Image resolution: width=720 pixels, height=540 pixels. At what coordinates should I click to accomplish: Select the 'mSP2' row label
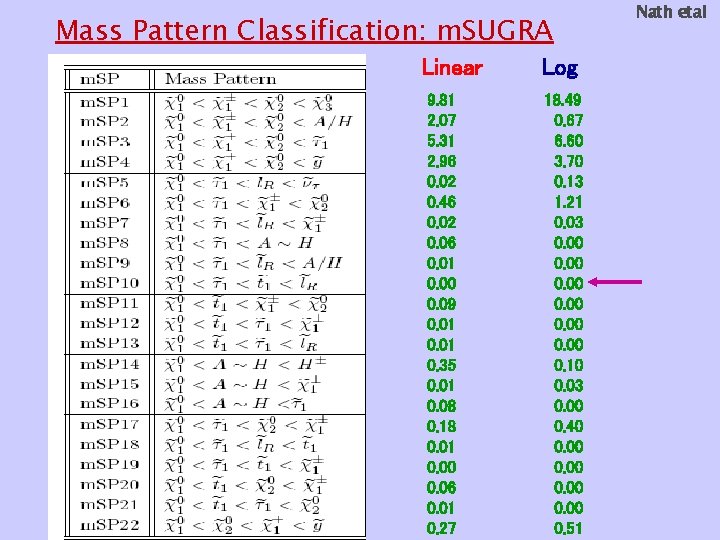pos(105,122)
